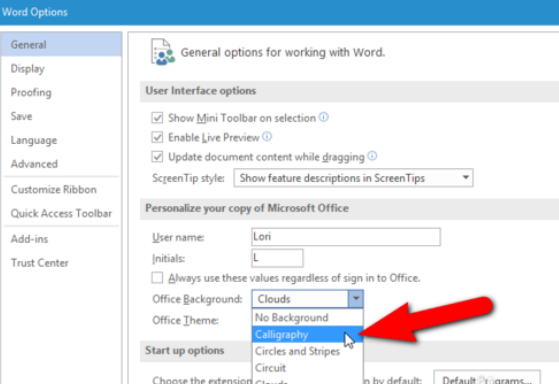Click the General options people icon

click(163, 52)
